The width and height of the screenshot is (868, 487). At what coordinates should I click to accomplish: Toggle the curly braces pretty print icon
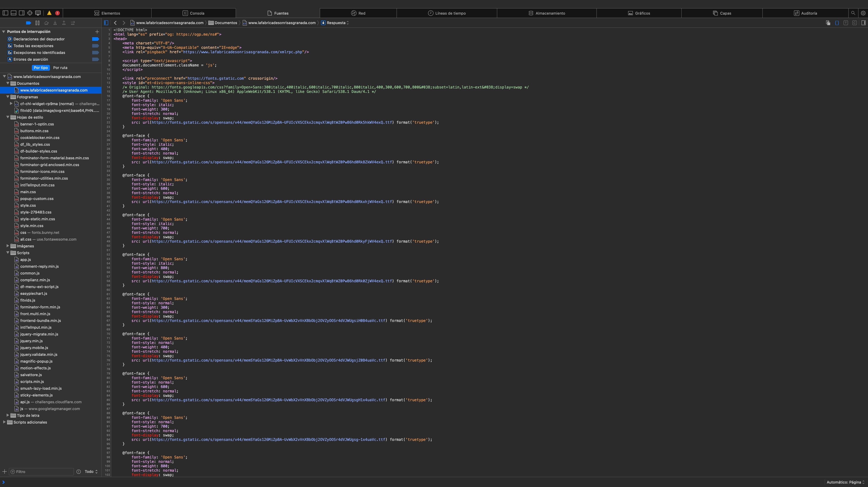[x=837, y=23]
